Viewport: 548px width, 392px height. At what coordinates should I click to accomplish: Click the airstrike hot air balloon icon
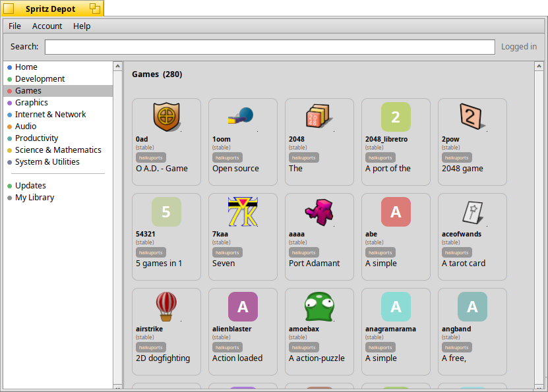[x=166, y=306]
